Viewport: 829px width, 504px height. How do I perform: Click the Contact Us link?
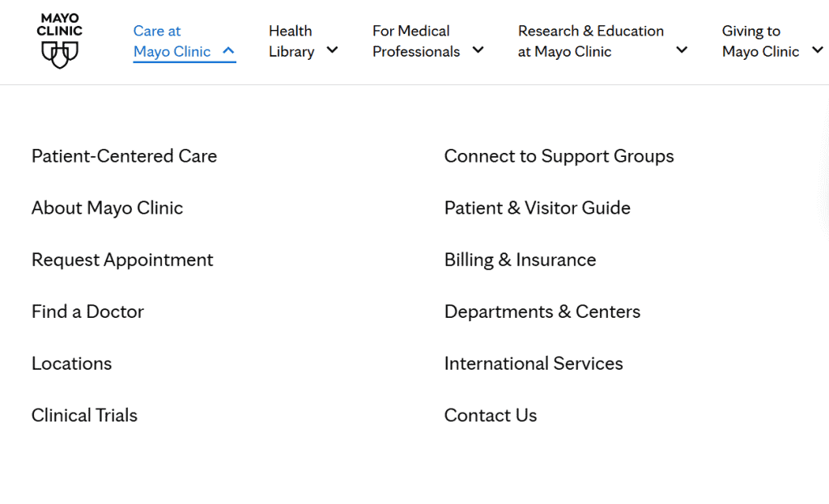[490, 415]
